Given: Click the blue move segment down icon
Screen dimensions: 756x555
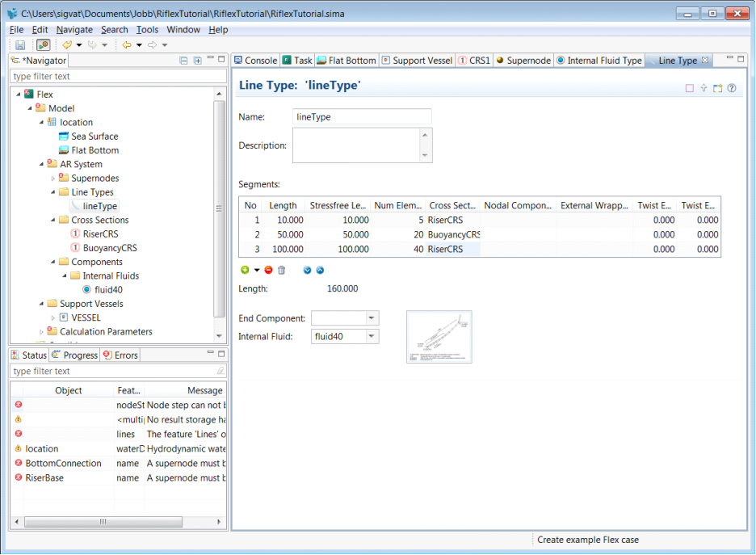Looking at the screenshot, I should pyautogui.click(x=307, y=270).
